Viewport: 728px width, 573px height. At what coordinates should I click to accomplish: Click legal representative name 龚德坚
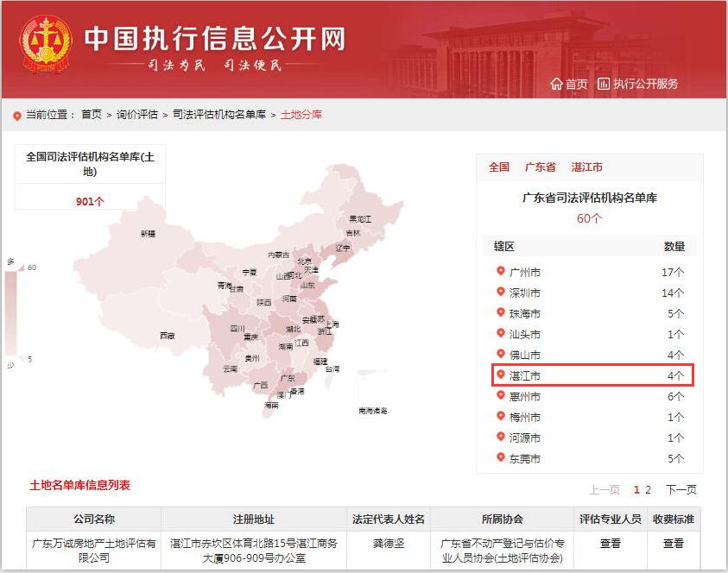pyautogui.click(x=389, y=544)
